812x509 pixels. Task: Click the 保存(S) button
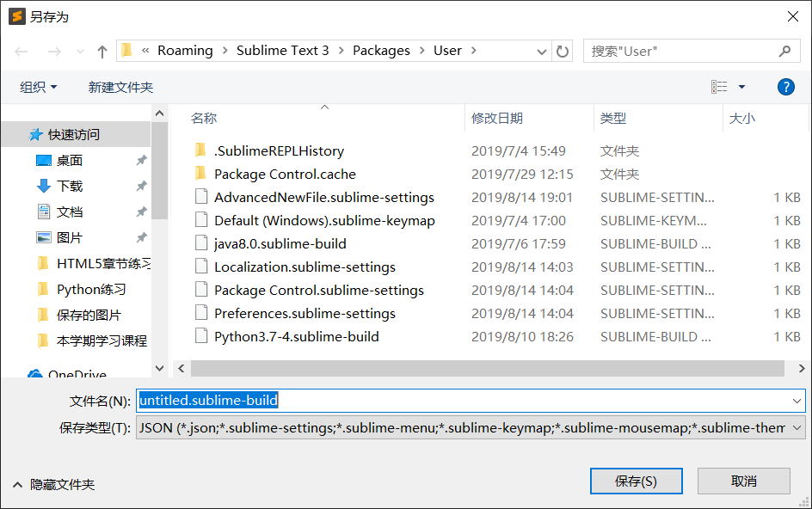pos(636,481)
